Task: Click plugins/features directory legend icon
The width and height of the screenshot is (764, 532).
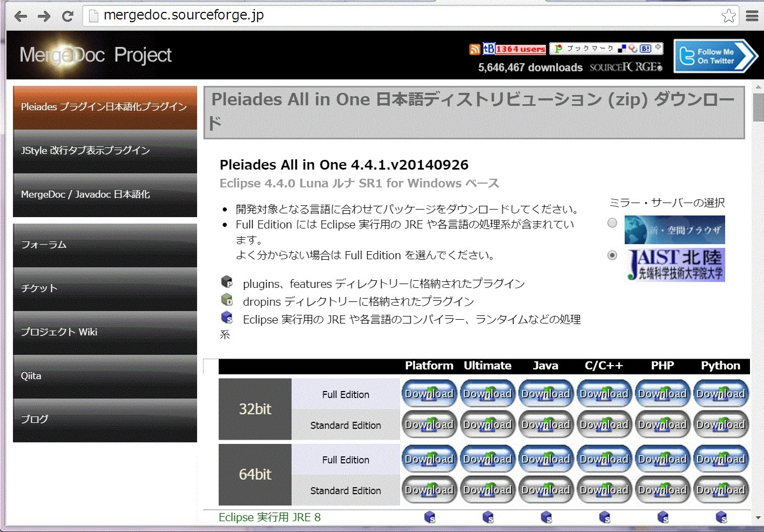Action: pos(227,281)
